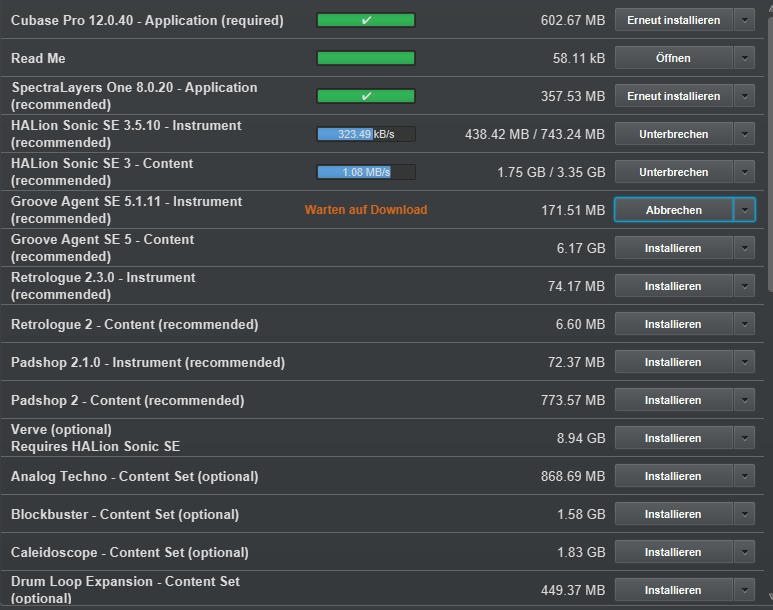Viewport: 773px width, 610px height.
Task: Click Erneut installieren for Cubase Pro 12.0.40
Action: [x=673, y=20]
